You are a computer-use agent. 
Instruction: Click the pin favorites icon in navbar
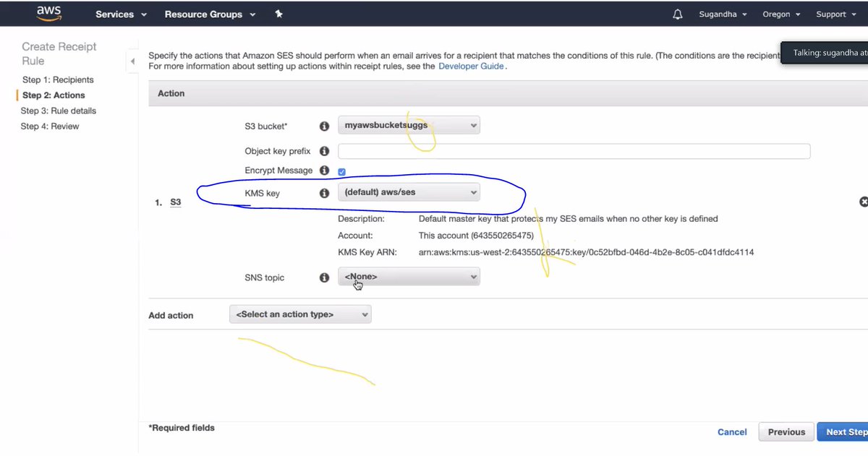[x=279, y=14]
